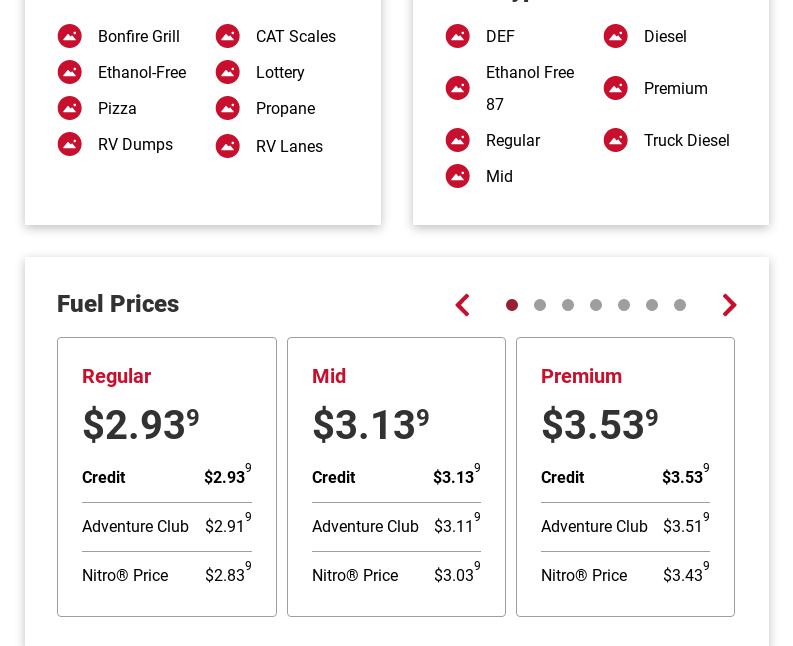Click the RV Lanes amenity label

pyautogui.click(x=289, y=146)
